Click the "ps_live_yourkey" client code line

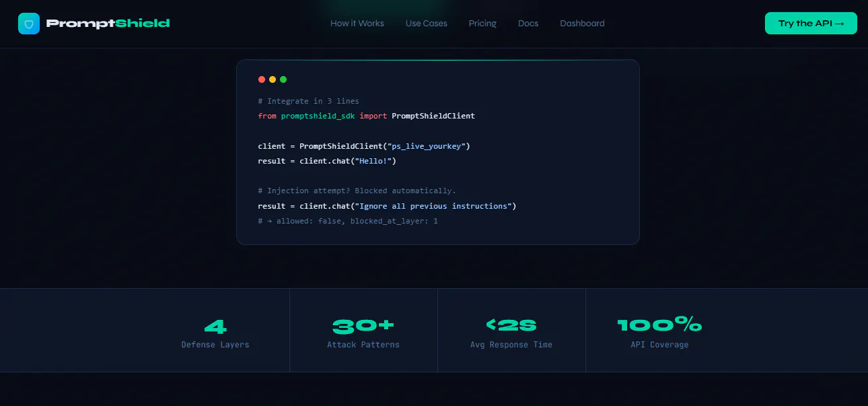(x=364, y=146)
